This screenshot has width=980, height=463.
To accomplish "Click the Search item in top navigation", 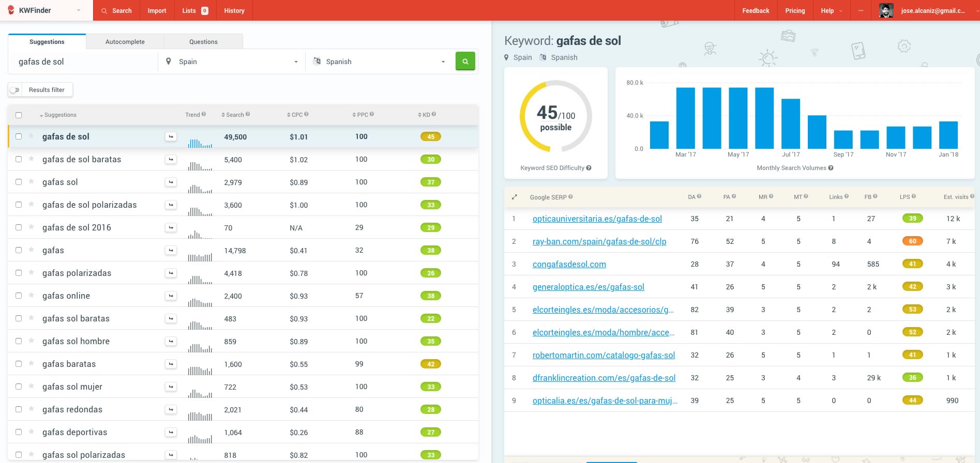I will coord(116,10).
